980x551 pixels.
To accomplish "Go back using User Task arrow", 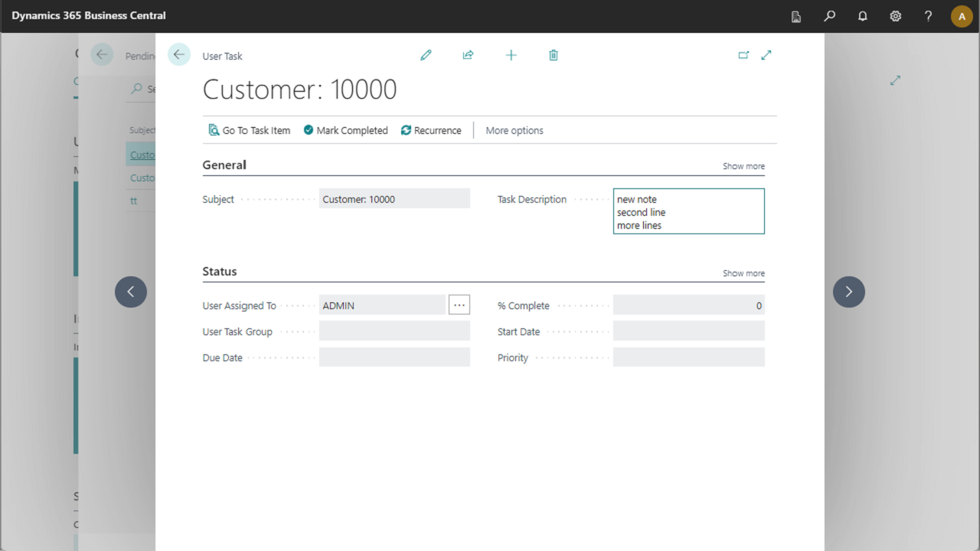I will (179, 54).
